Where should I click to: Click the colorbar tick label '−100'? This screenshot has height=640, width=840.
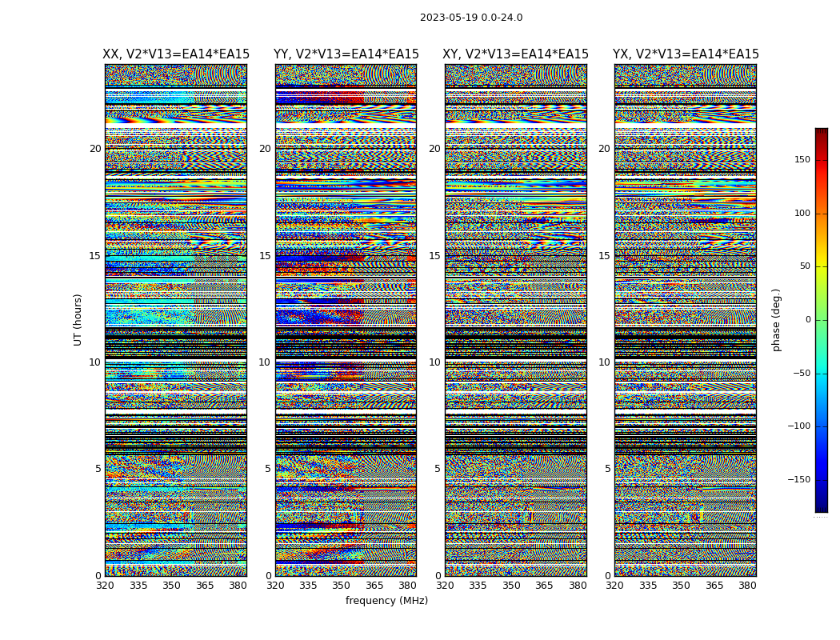pyautogui.click(x=799, y=426)
